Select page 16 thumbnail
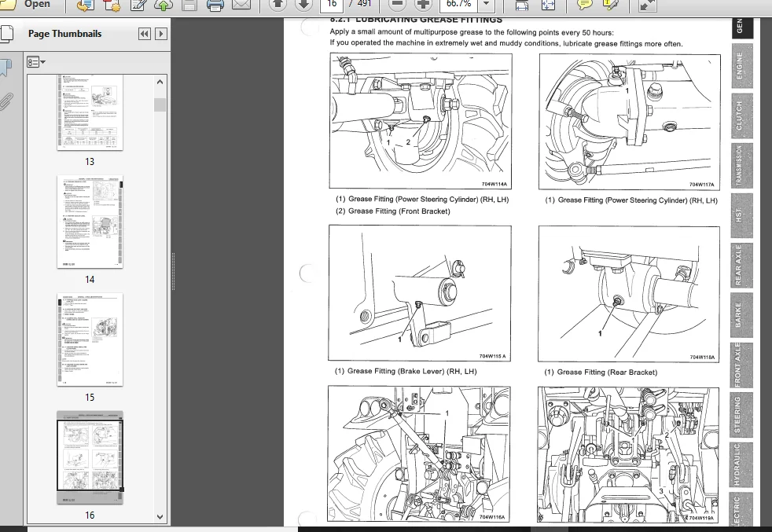 [x=90, y=457]
